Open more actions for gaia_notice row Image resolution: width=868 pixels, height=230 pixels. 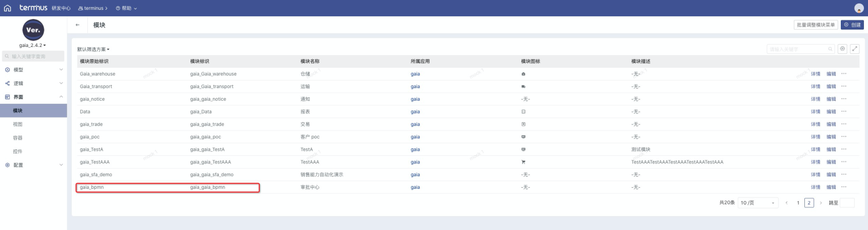(844, 99)
